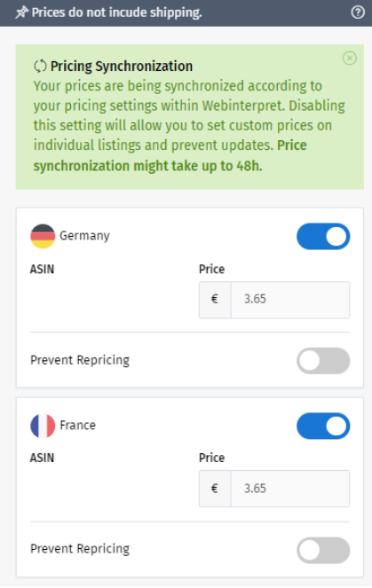372x588 pixels.
Task: Click the Germany price input field
Action: click(x=290, y=300)
